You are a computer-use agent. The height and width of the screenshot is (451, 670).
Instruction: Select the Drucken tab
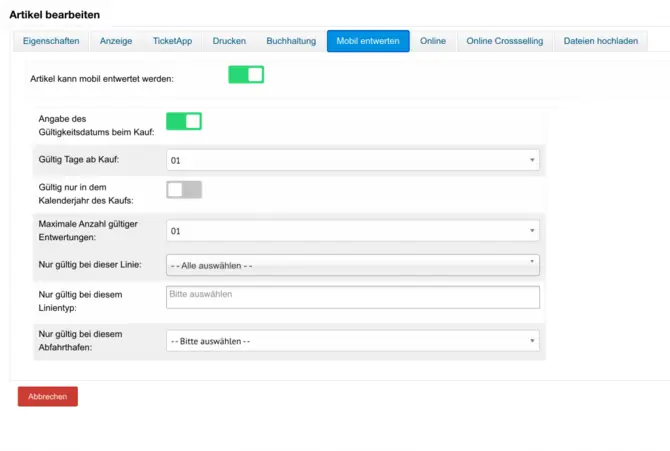click(x=229, y=41)
